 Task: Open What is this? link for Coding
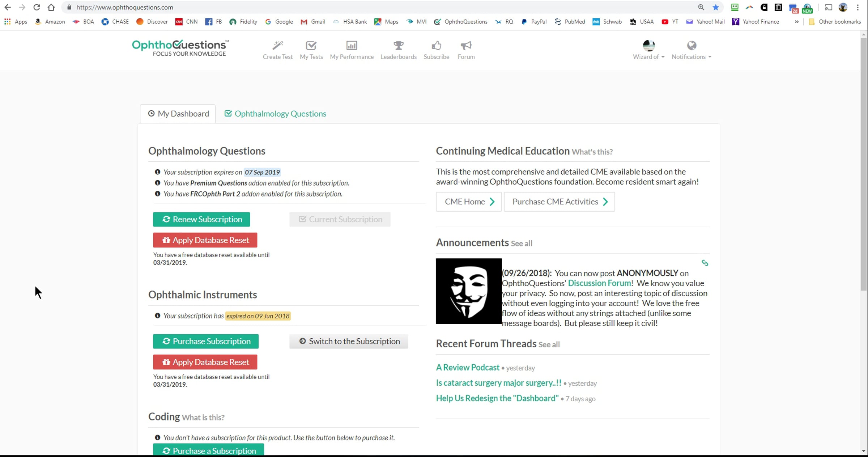point(203,418)
